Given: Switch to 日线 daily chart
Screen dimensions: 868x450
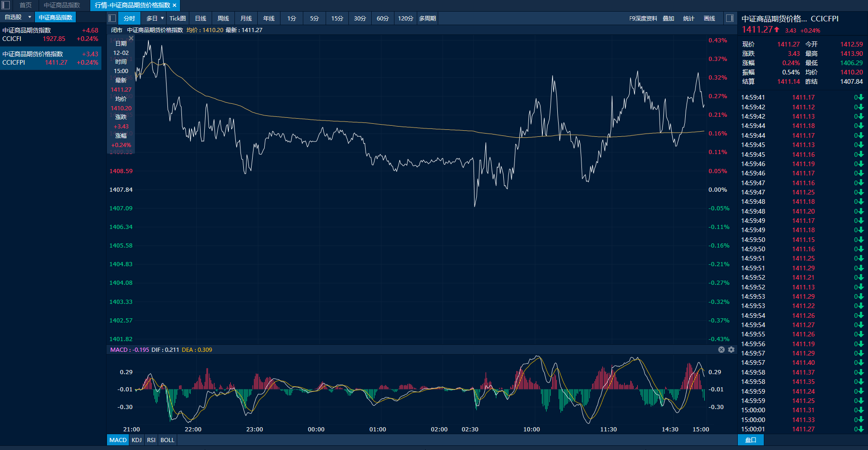Looking at the screenshot, I should coord(200,18).
